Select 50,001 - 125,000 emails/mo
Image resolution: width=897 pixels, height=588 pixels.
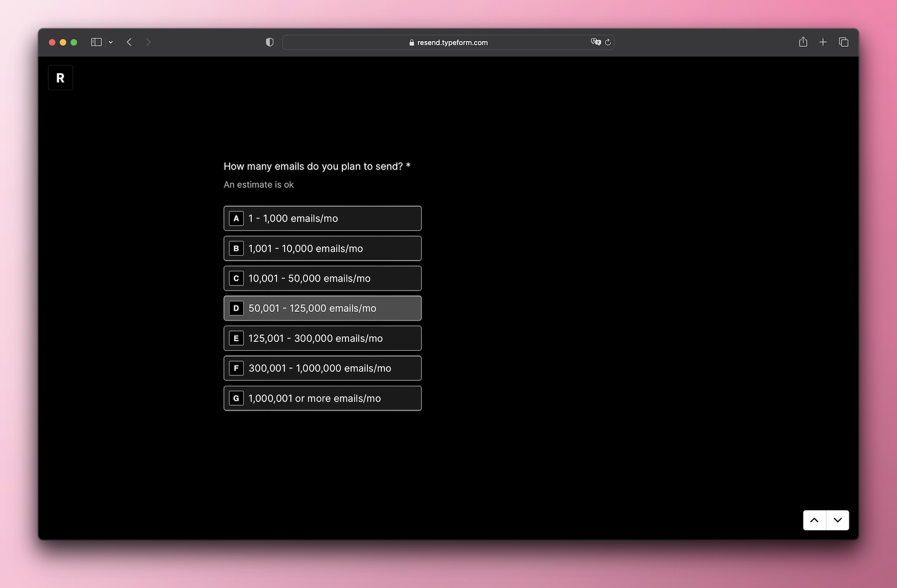click(322, 308)
